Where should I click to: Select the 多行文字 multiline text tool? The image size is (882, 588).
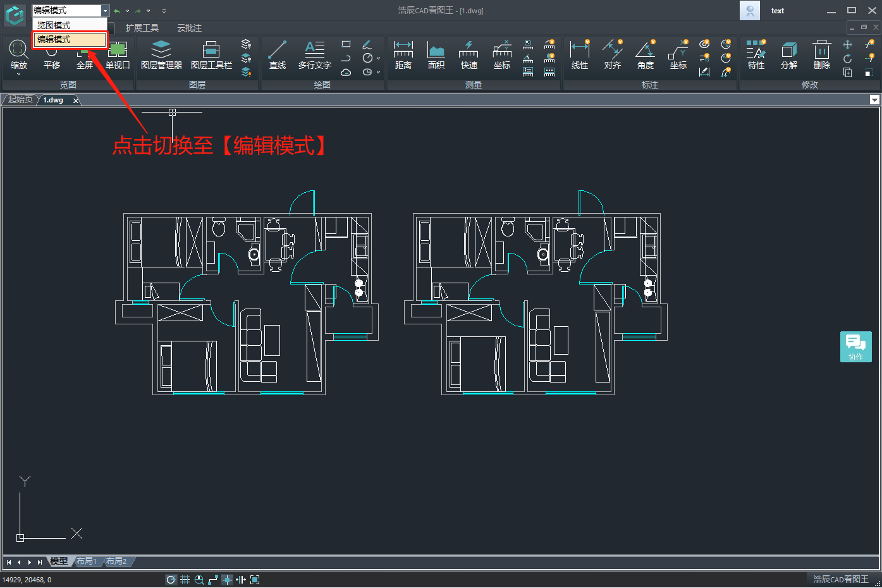pyautogui.click(x=314, y=55)
